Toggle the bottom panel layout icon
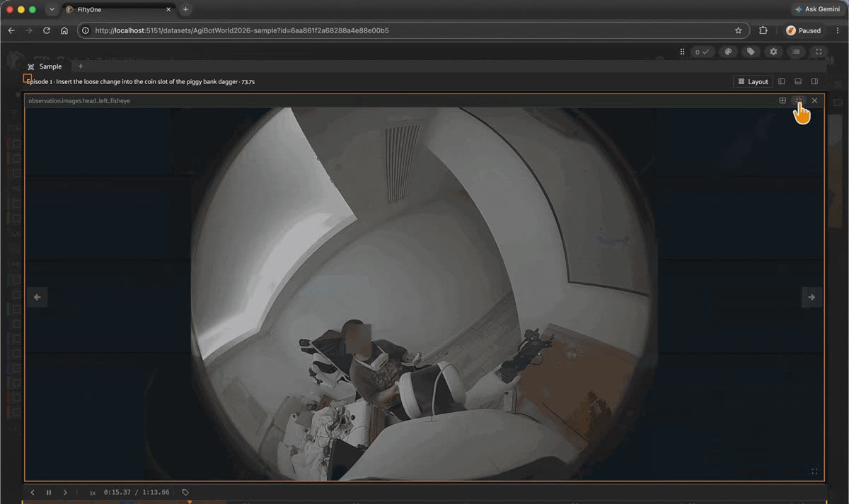The height and width of the screenshot is (504, 849). click(798, 81)
